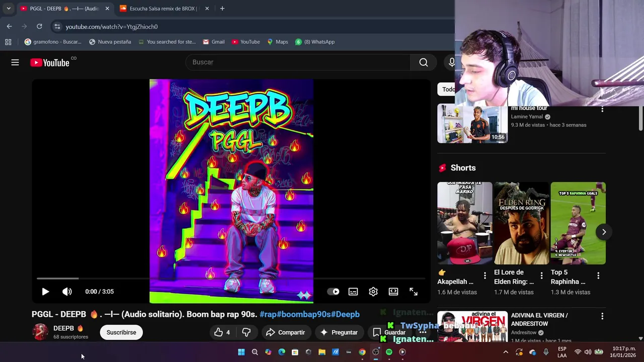Open options for 'mi house tour' video
This screenshot has width=644, height=362.
602,109
